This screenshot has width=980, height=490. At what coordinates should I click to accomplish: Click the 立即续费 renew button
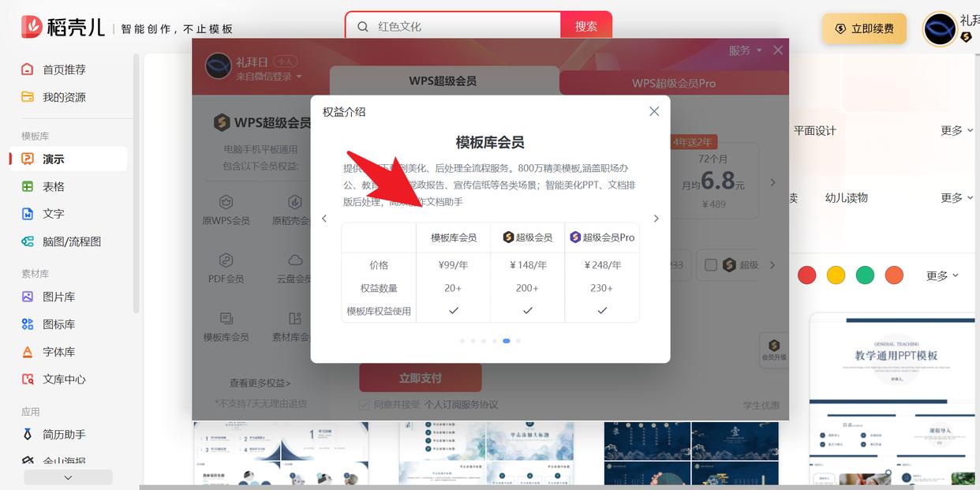pos(865,28)
